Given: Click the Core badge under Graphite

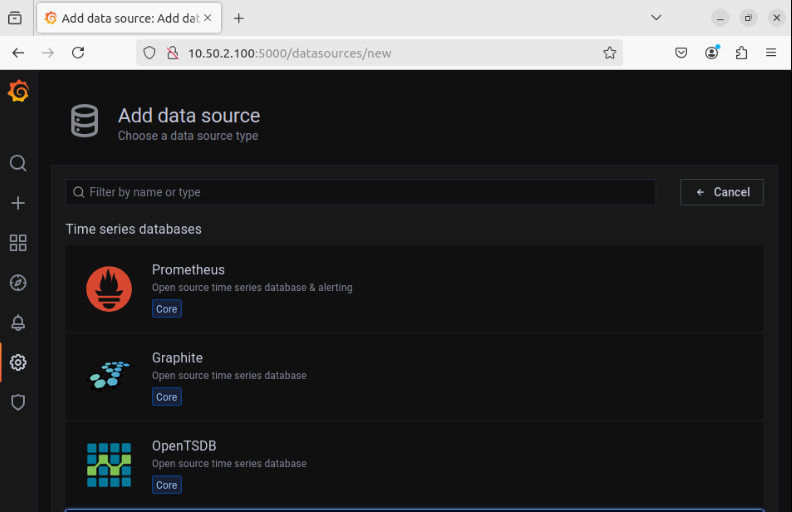Looking at the screenshot, I should click(167, 397).
